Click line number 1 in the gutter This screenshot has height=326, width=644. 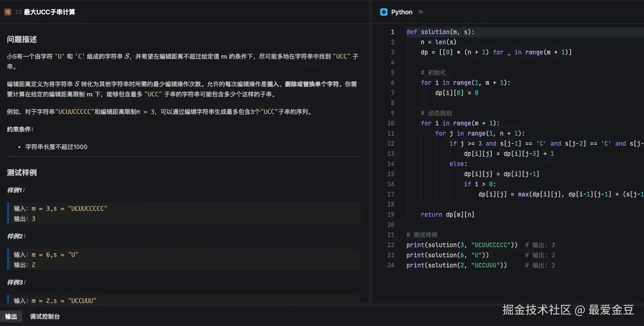point(393,32)
